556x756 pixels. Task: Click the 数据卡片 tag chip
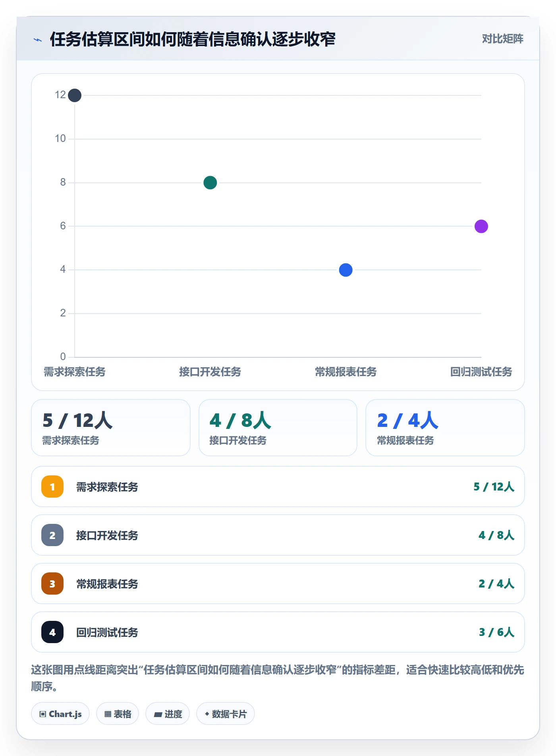[226, 714]
